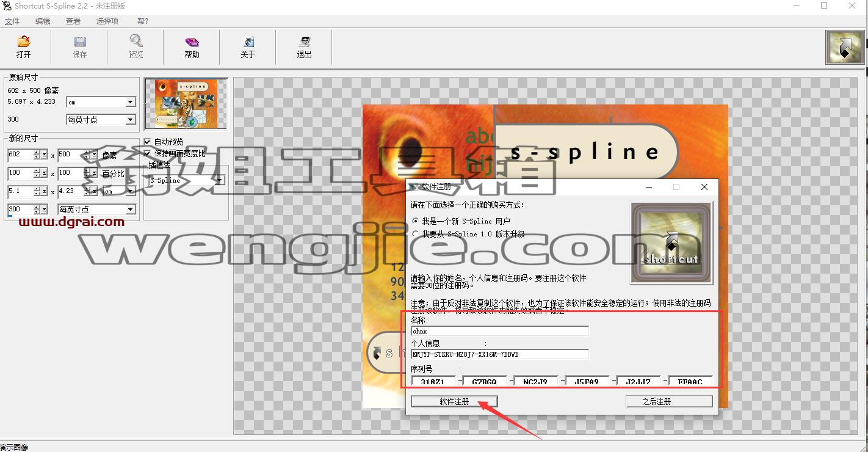The image size is (868, 452).
Task: Click the 软件注册 dialog title bar icon
Action: click(414, 187)
